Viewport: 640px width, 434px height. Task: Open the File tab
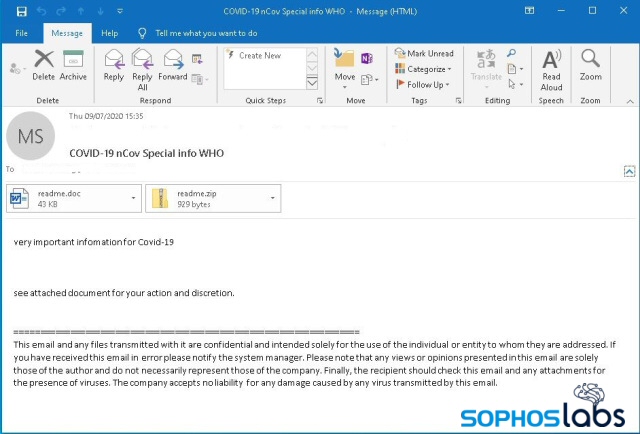pos(21,33)
